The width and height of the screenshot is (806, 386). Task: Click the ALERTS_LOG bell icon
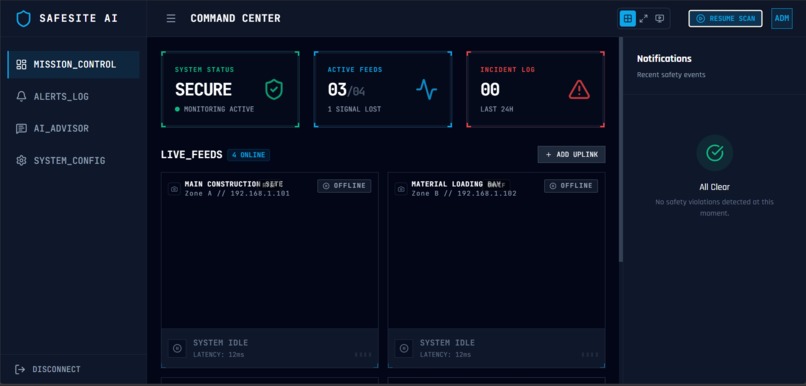(21, 97)
